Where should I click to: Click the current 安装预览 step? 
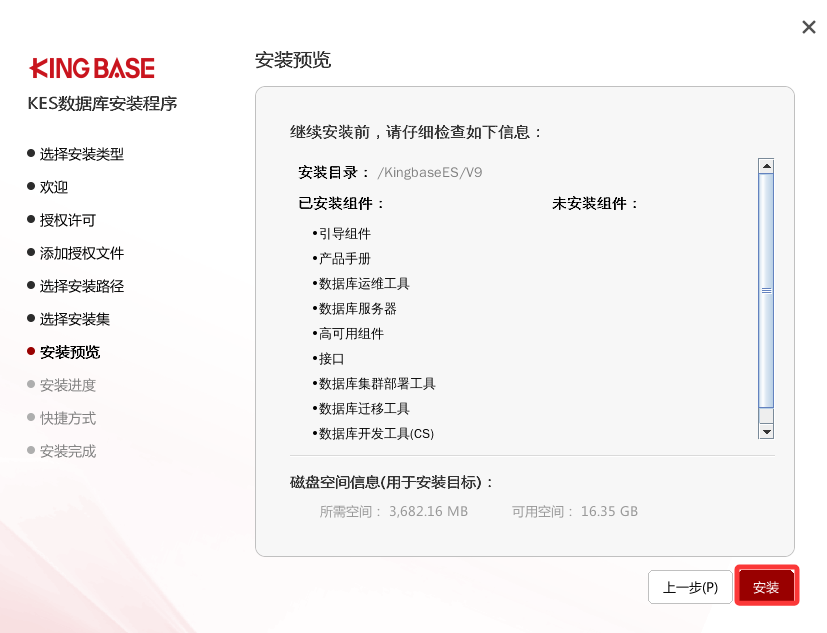[x=69, y=352]
